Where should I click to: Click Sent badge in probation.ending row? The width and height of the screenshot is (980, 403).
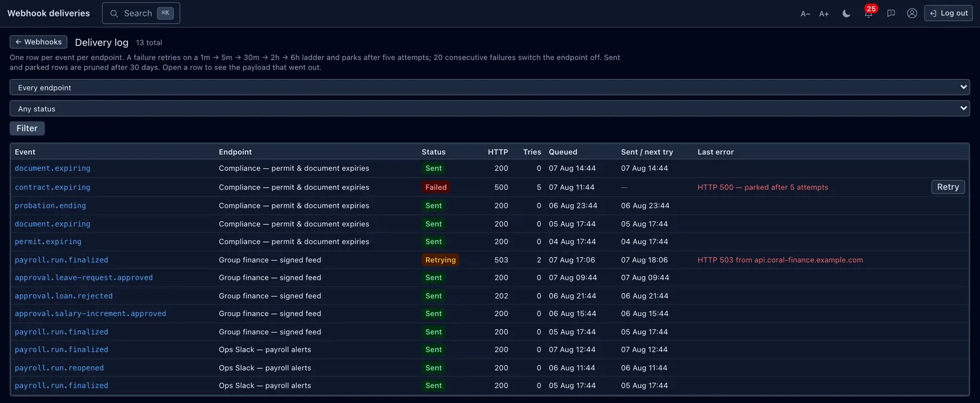pos(433,206)
